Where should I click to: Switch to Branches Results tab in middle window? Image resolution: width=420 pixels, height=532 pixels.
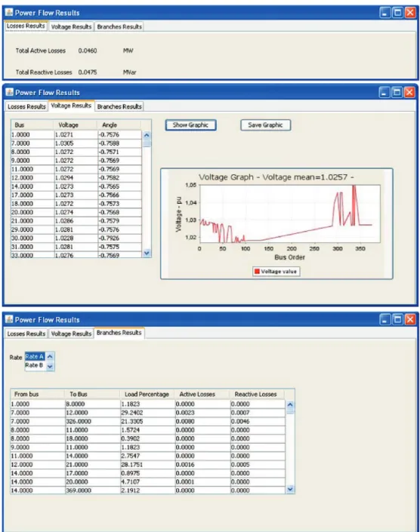pyautogui.click(x=119, y=106)
